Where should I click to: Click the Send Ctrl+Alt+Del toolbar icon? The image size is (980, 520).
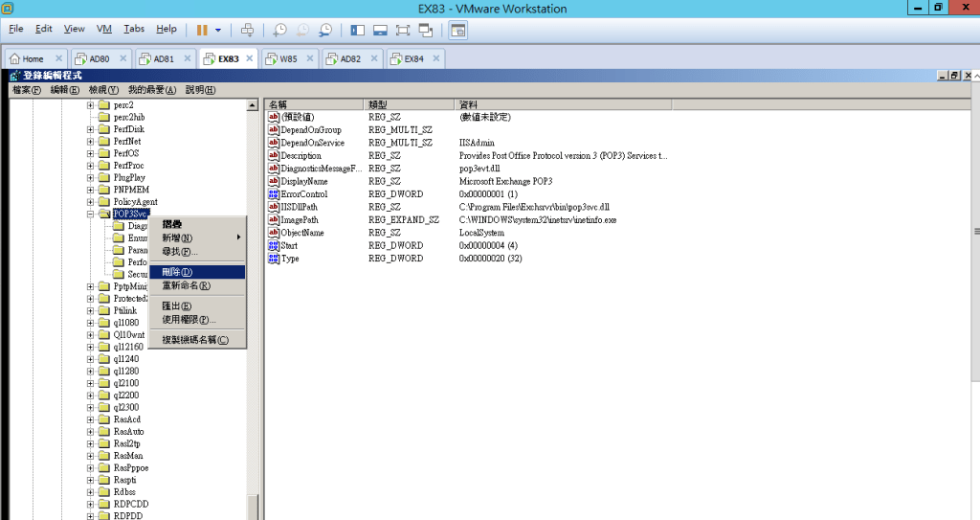coord(248,30)
